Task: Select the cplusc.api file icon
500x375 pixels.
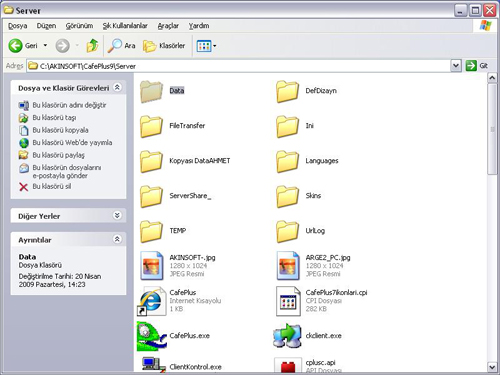Action: coord(288,365)
